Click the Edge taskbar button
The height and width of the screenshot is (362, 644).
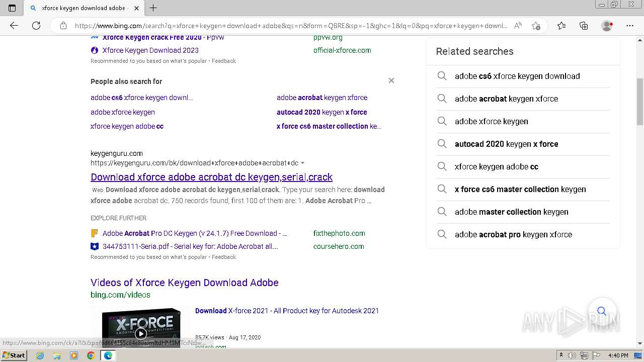click(x=108, y=355)
